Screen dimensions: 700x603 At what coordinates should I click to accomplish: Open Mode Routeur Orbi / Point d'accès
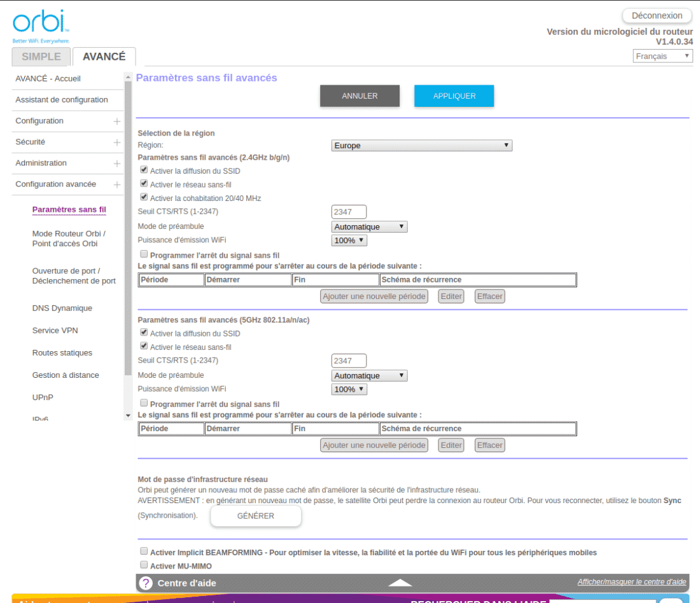69,239
